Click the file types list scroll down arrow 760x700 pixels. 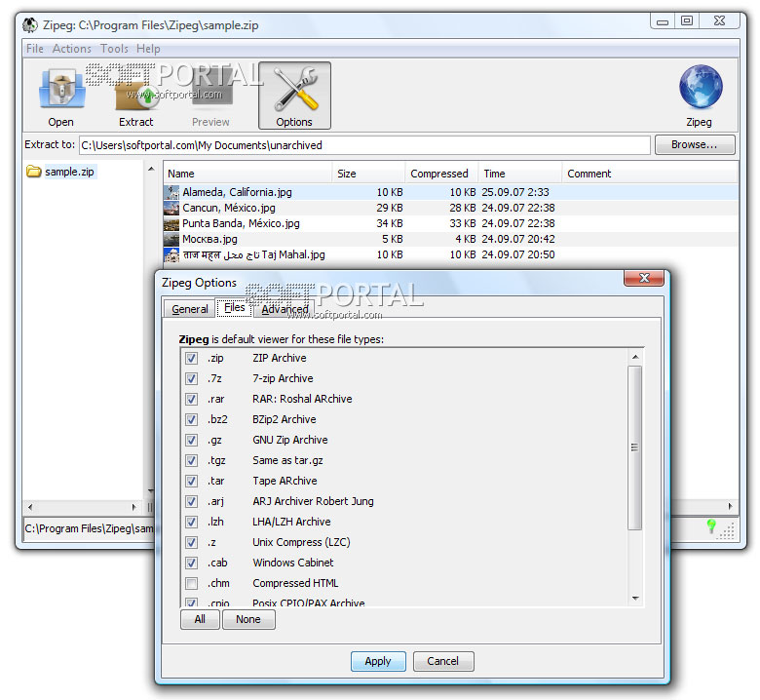tap(635, 599)
